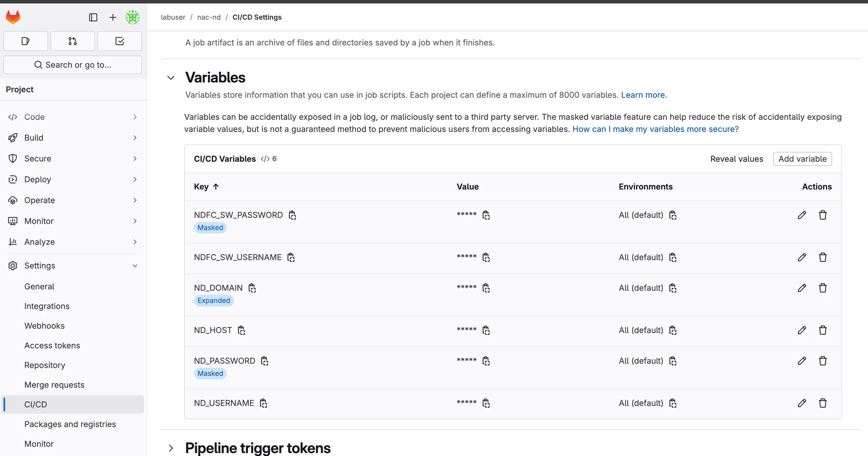Copy the NDFC_SW_PASSWORD key via clipboard icon
The width and height of the screenshot is (868, 456).
[x=292, y=215]
